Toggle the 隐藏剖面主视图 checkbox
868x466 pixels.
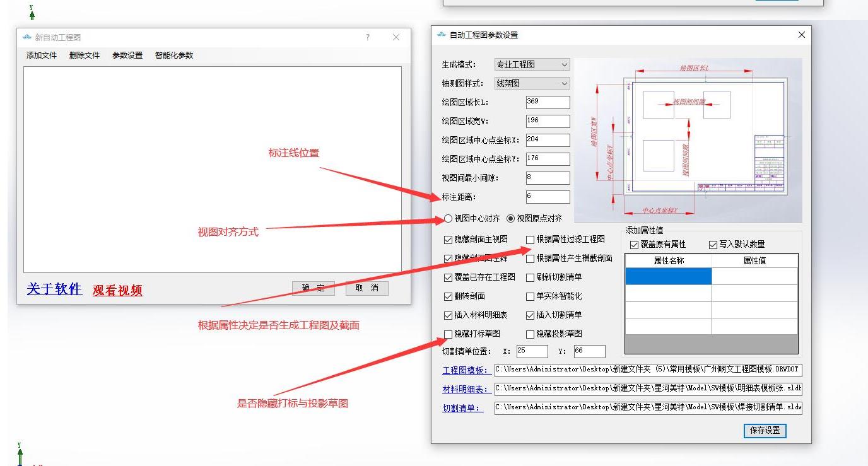click(449, 240)
